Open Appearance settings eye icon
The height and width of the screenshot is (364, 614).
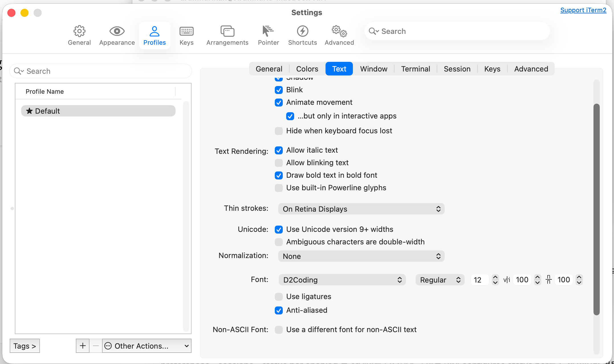tap(117, 31)
